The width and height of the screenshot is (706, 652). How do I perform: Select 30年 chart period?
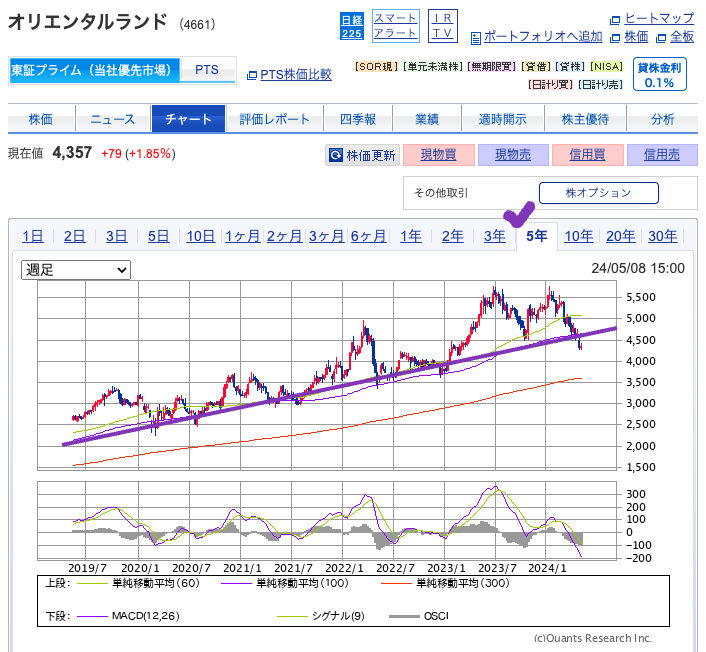point(663,236)
